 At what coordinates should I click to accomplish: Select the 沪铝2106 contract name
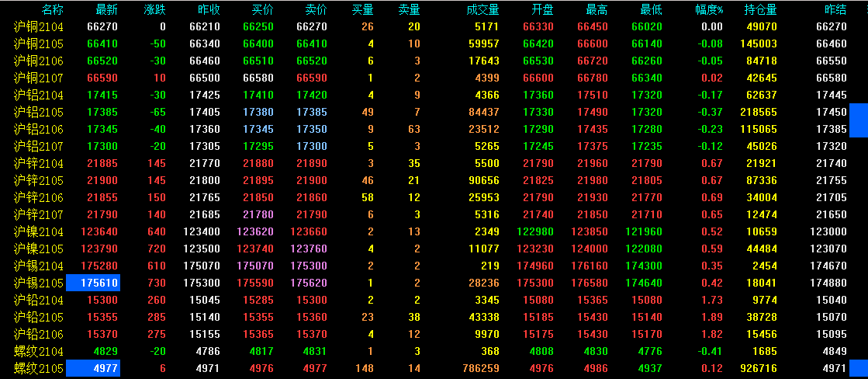[38, 130]
